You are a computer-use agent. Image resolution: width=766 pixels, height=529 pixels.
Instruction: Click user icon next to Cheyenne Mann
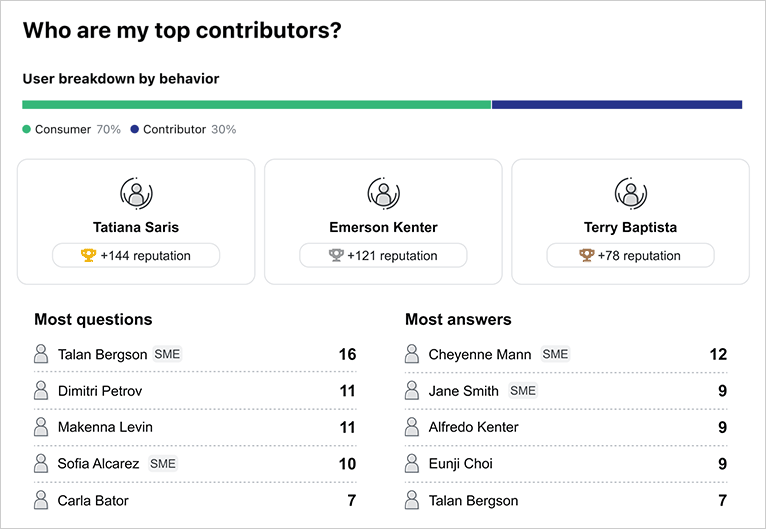[x=412, y=354]
